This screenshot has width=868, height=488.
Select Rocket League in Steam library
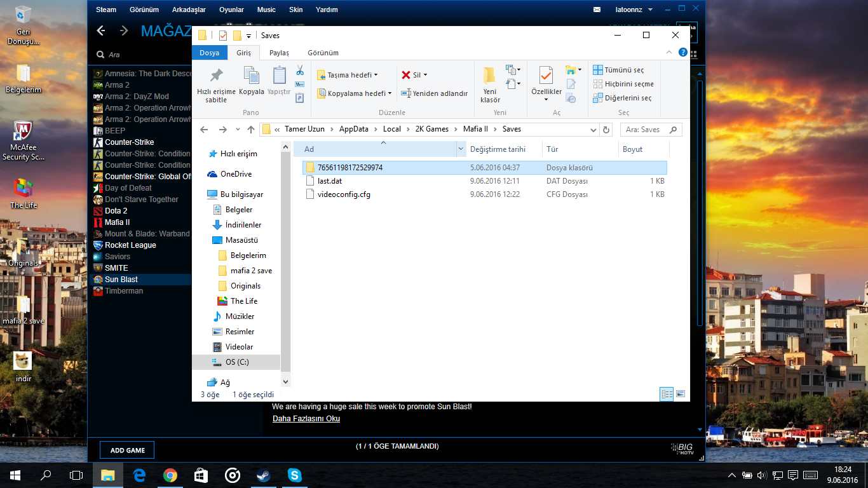tap(130, 245)
